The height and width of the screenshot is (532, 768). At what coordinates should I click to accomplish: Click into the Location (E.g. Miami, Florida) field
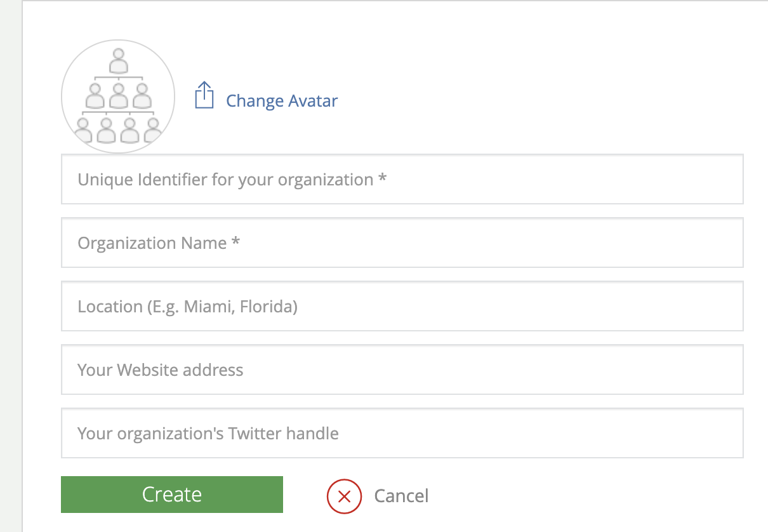[402, 306]
